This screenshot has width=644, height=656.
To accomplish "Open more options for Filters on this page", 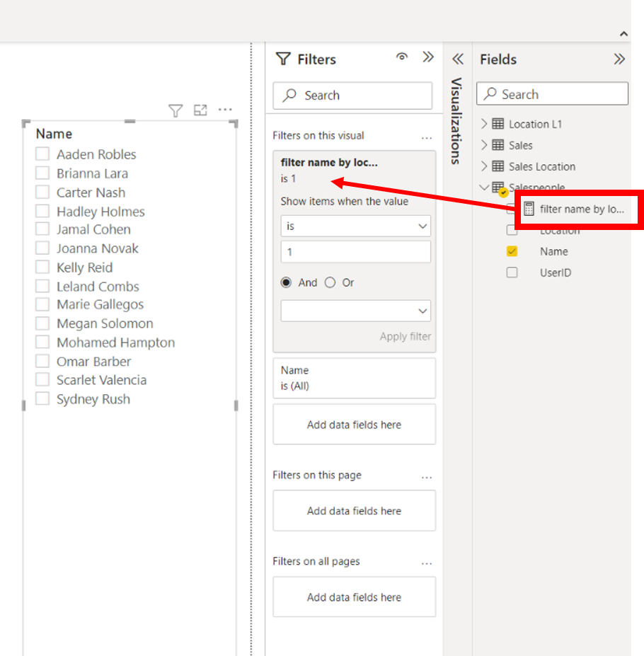I will (427, 476).
